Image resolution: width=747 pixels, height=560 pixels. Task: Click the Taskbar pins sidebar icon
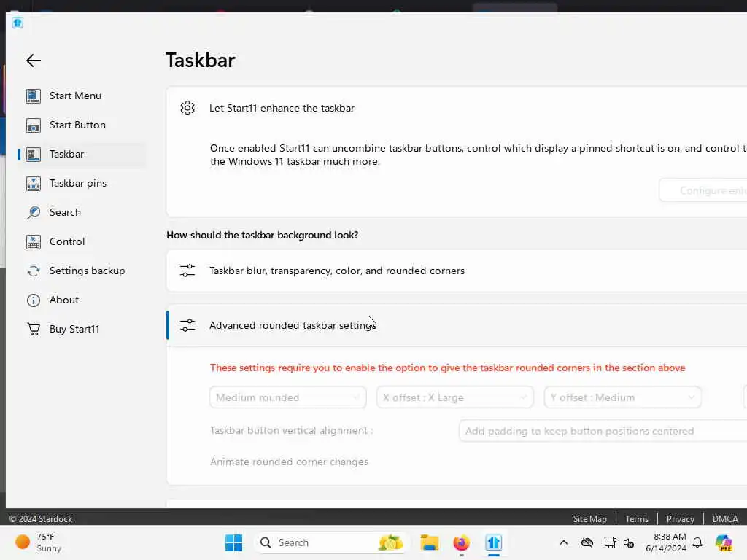(x=34, y=183)
